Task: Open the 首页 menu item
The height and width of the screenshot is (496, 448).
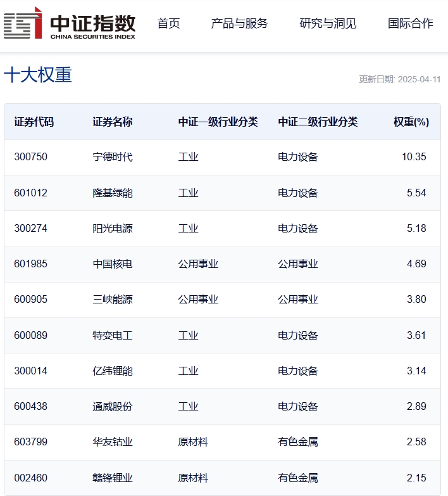Action: click(169, 23)
